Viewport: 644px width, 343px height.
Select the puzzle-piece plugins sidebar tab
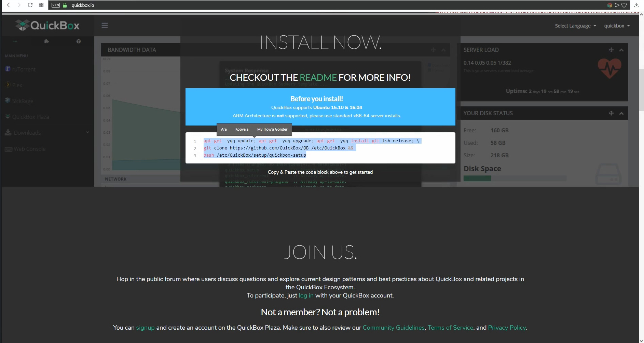point(47,41)
